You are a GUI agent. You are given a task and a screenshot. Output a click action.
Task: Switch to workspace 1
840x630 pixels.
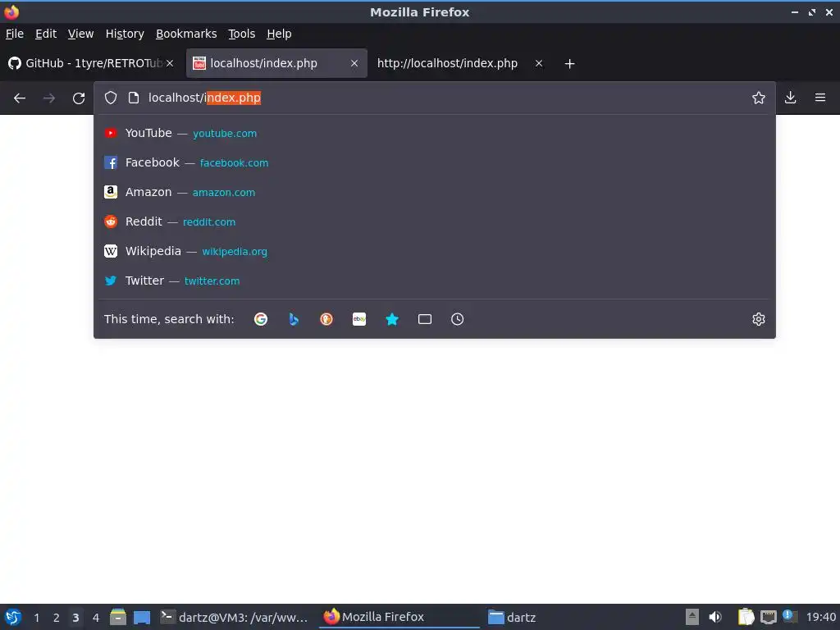(x=36, y=618)
